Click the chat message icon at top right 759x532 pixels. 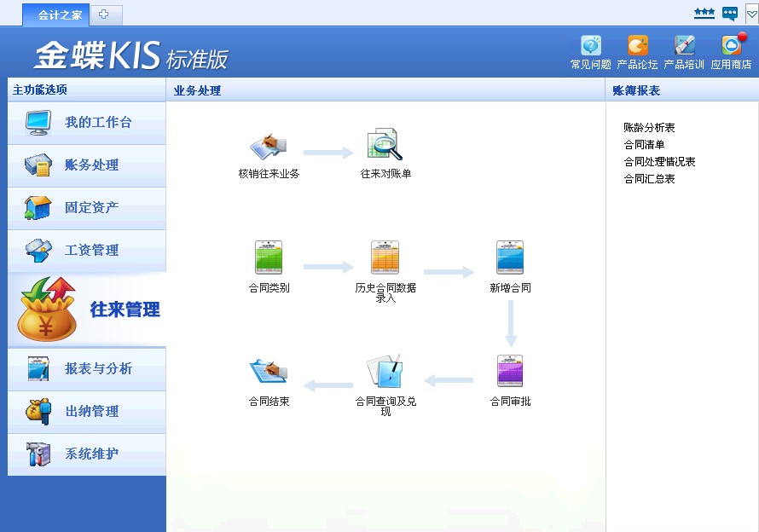729,14
